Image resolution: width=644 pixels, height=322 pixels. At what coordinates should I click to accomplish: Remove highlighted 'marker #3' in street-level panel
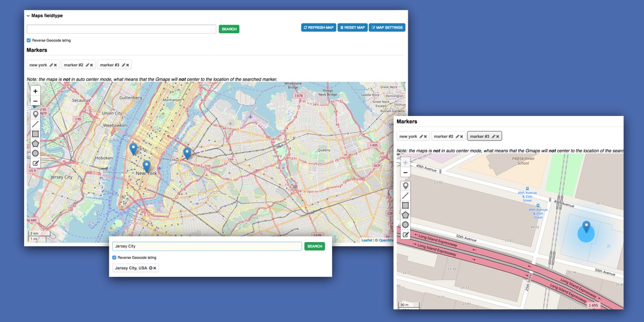tap(497, 136)
